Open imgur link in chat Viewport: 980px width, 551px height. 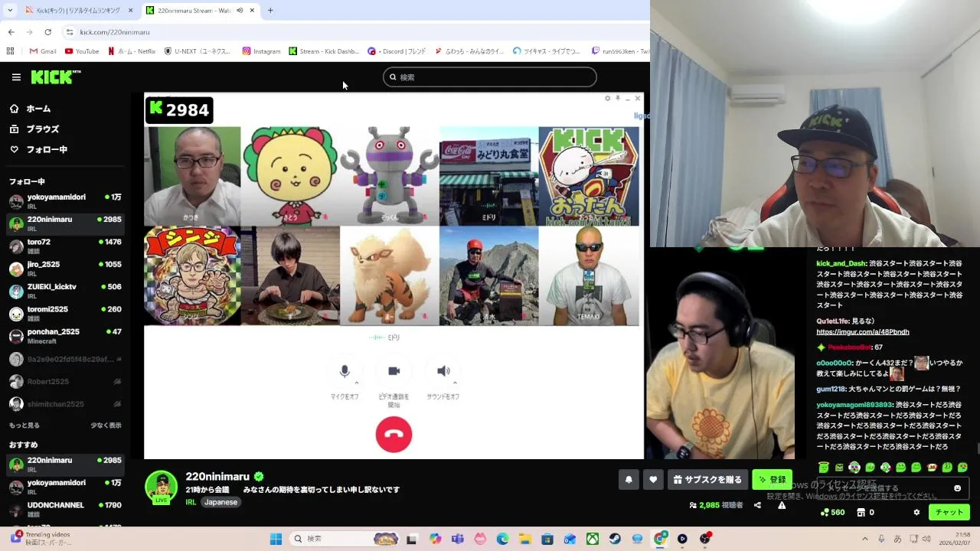point(863,332)
